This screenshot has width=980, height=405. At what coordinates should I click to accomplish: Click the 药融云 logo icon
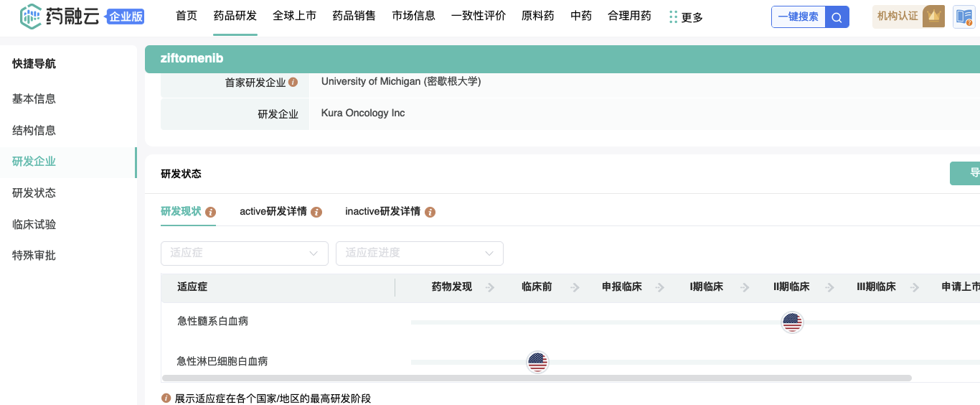coord(32,17)
